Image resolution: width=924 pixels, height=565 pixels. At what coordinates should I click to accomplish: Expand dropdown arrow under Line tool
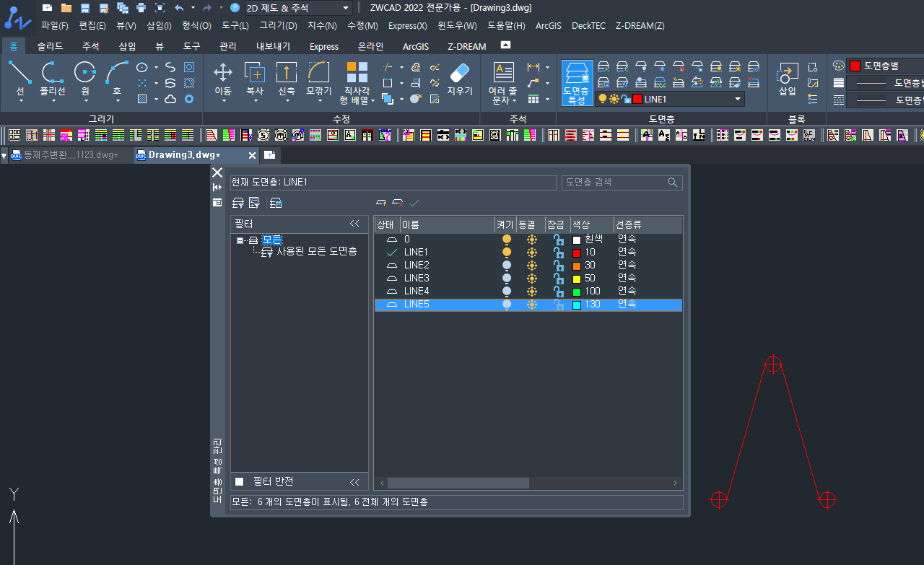point(19,101)
